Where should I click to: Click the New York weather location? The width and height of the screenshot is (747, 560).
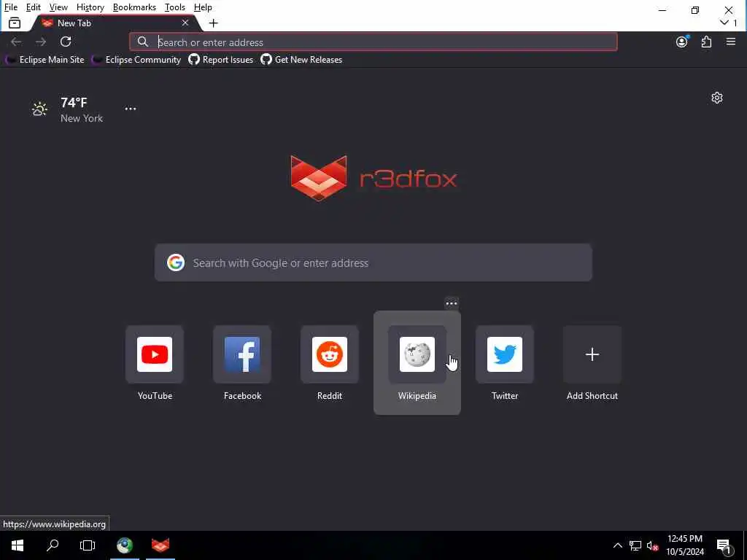tap(82, 118)
